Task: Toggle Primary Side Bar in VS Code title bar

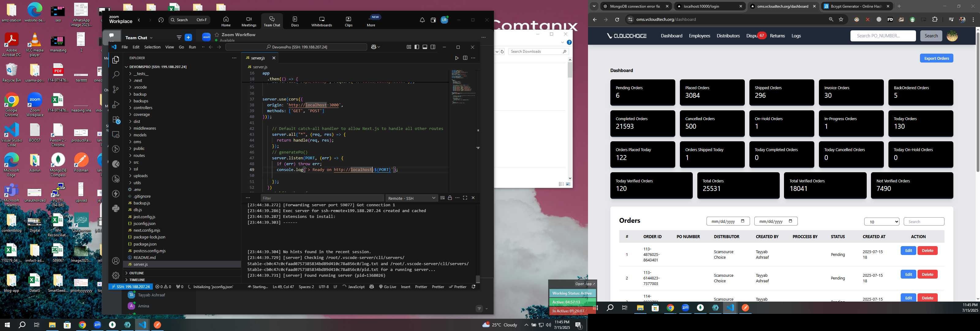Action: click(x=417, y=47)
